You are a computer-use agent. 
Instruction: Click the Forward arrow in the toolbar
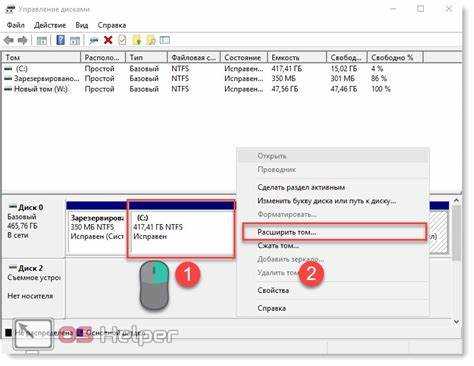(22, 40)
